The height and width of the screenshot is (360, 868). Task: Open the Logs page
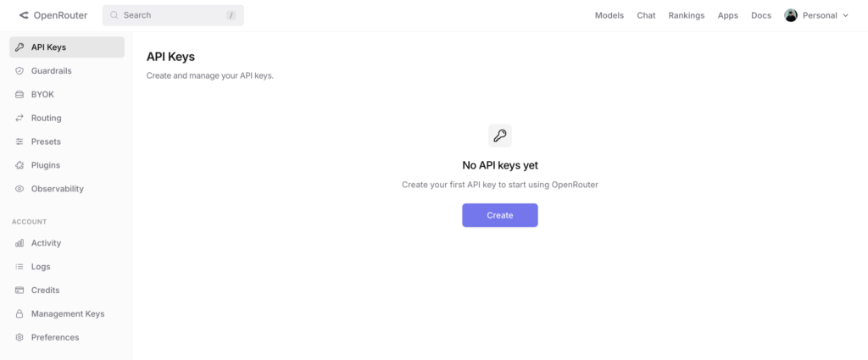tap(67, 267)
